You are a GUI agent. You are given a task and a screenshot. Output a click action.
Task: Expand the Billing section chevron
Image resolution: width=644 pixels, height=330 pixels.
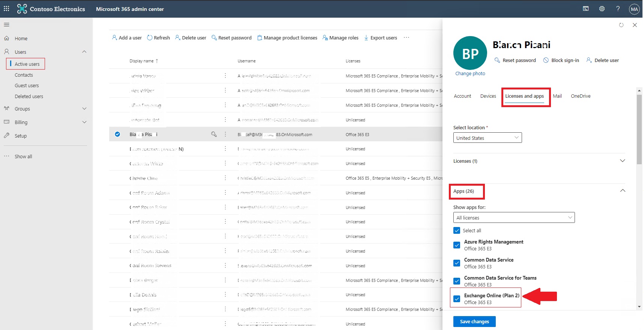click(84, 122)
